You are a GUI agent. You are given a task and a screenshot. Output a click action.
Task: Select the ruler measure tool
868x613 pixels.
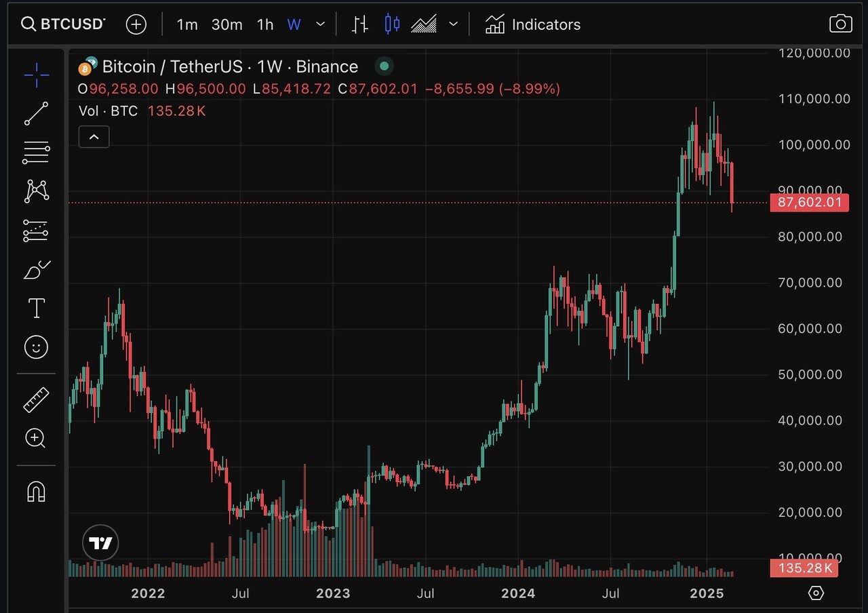(x=36, y=400)
